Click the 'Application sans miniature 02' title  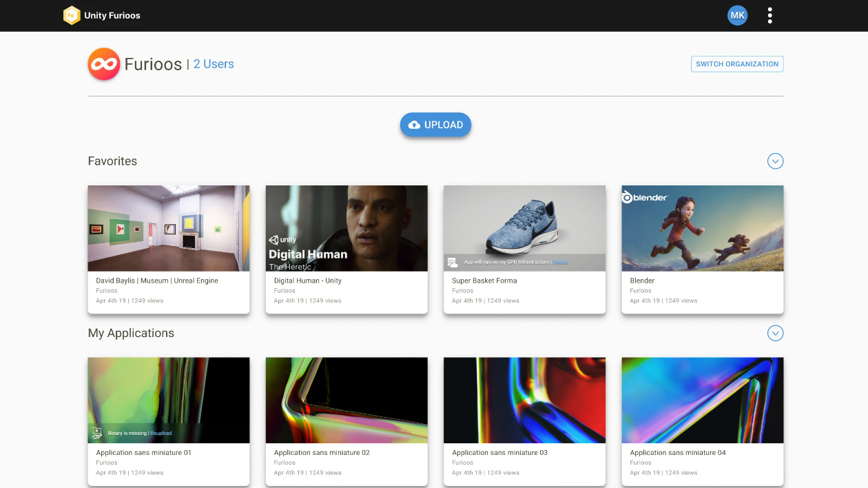(x=322, y=453)
